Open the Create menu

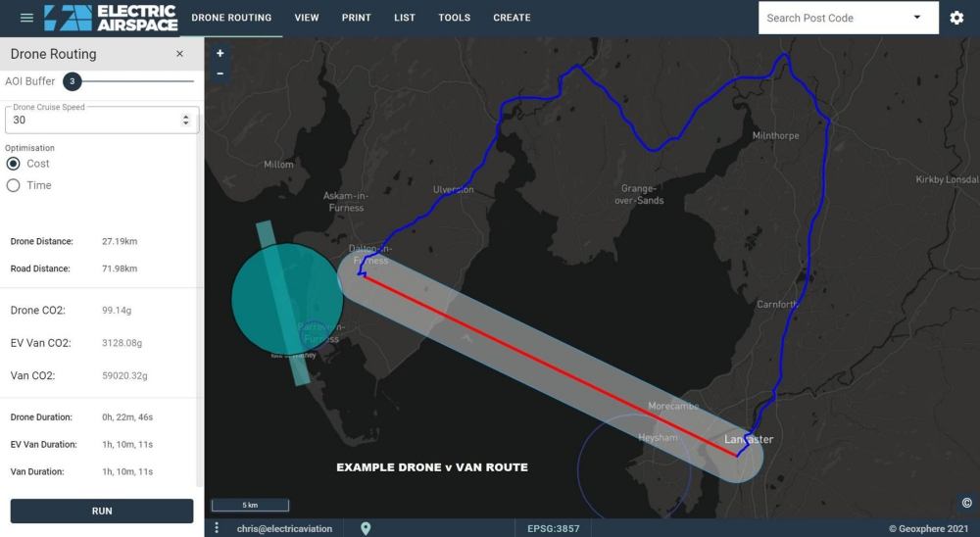pyautogui.click(x=512, y=18)
